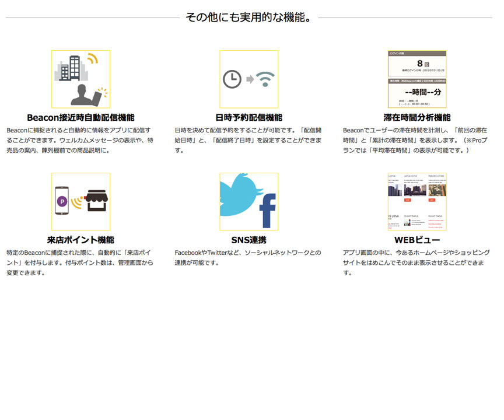Select the 来店ポイント機能 heading
Viewport: 504px width, 420px height.
tap(80, 240)
